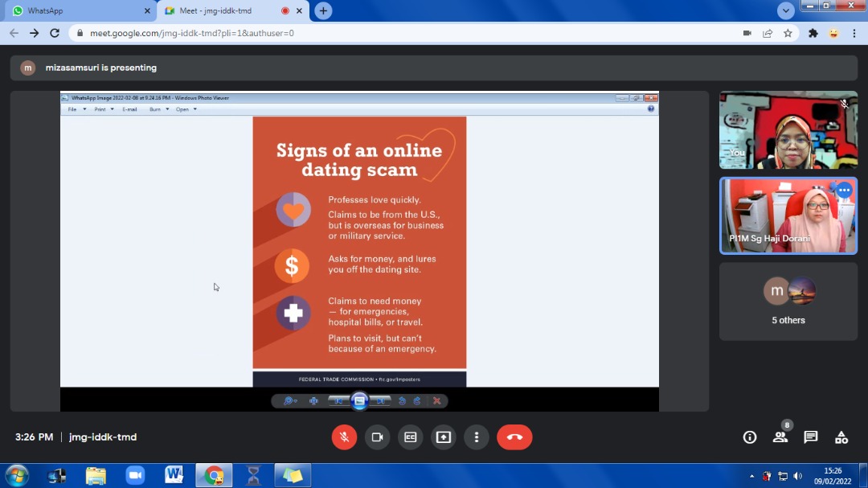The width and height of the screenshot is (868, 488).
Task: Bookmark this page with the star icon
Action: (788, 33)
